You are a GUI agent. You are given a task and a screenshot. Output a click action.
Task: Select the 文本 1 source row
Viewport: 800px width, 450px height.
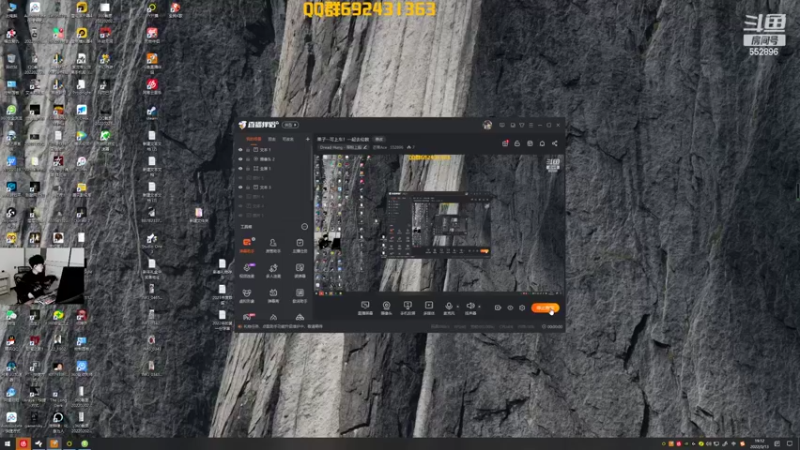tap(274, 150)
